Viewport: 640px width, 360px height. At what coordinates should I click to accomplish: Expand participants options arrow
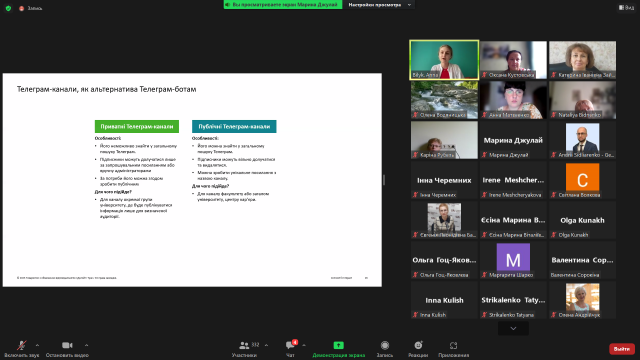(266, 345)
